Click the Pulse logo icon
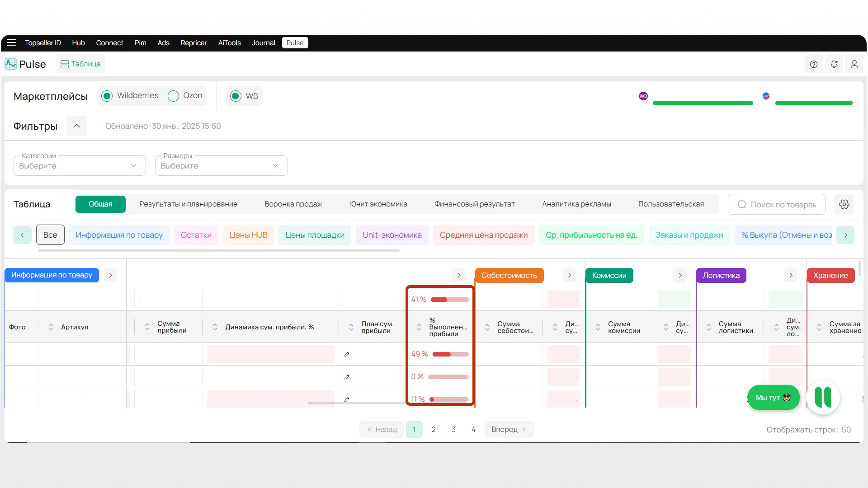This screenshot has height=488, width=868. pos(11,64)
